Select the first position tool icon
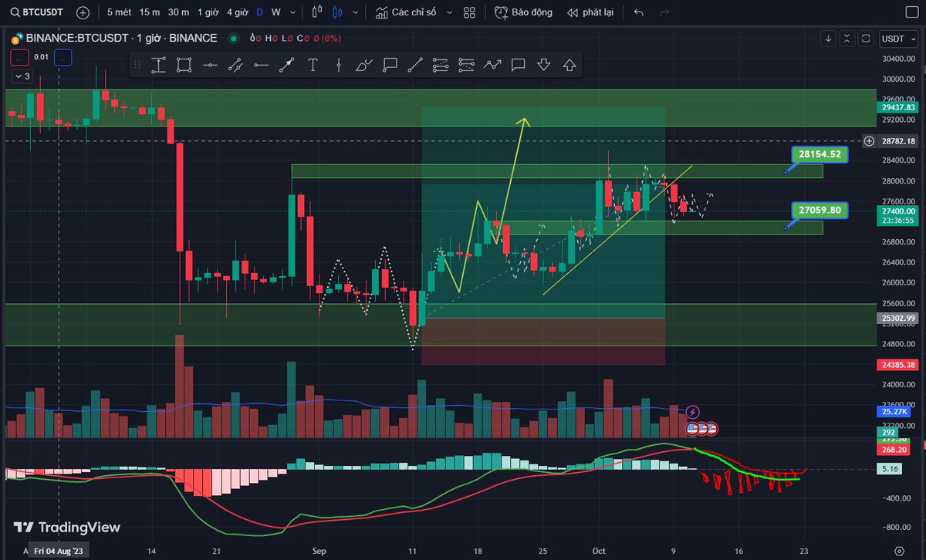Viewport: 926px width, 560px height. pyautogui.click(x=441, y=65)
